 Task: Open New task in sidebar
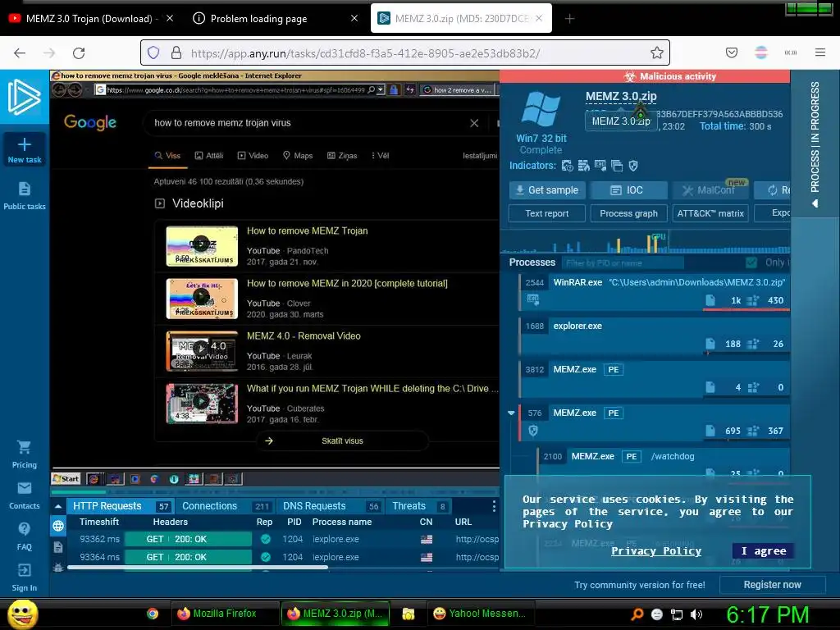(24, 149)
